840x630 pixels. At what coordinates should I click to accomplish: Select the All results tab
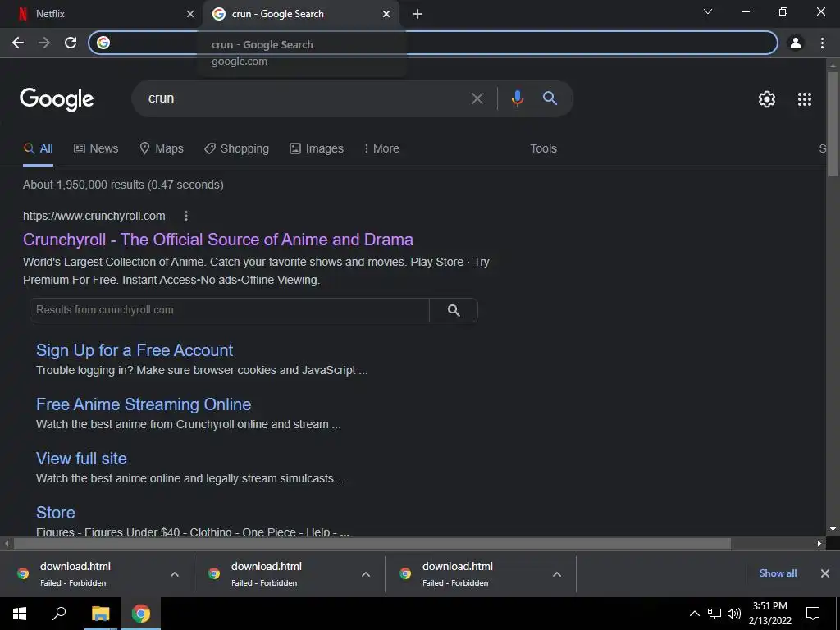pos(38,149)
